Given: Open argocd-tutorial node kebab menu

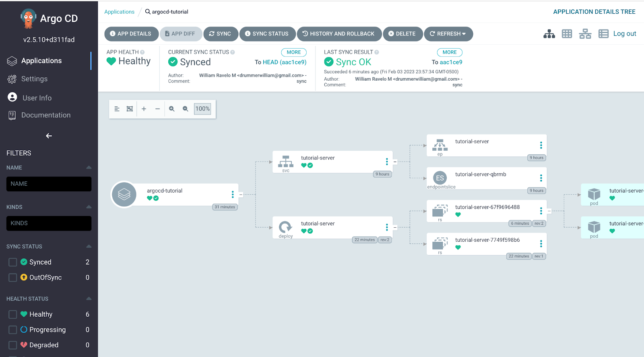Looking at the screenshot, I should (x=233, y=195).
